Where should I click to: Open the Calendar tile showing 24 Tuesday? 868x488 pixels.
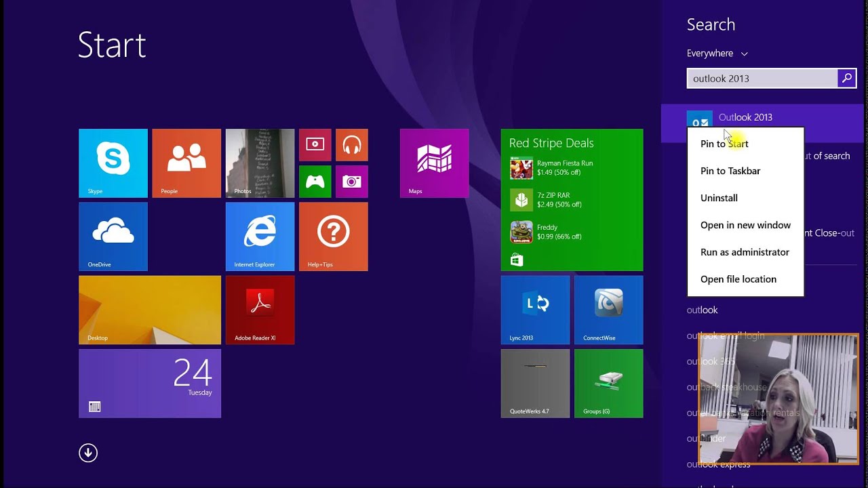tap(150, 383)
